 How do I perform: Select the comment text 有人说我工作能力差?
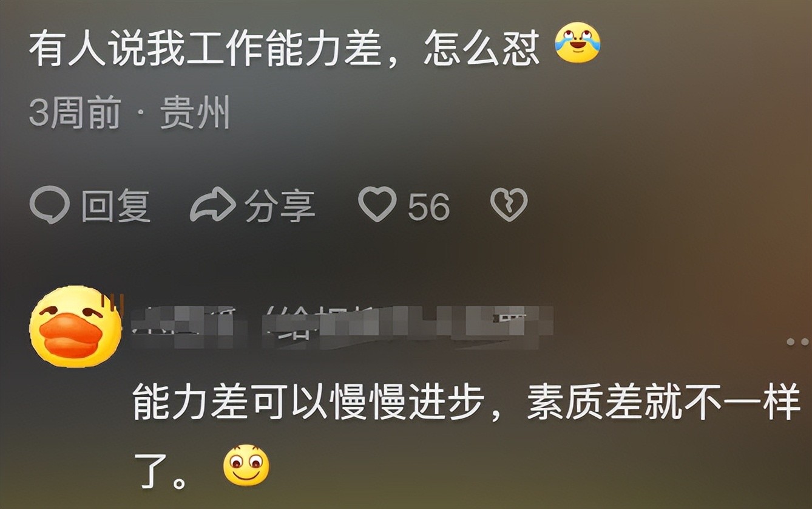[x=205, y=49]
